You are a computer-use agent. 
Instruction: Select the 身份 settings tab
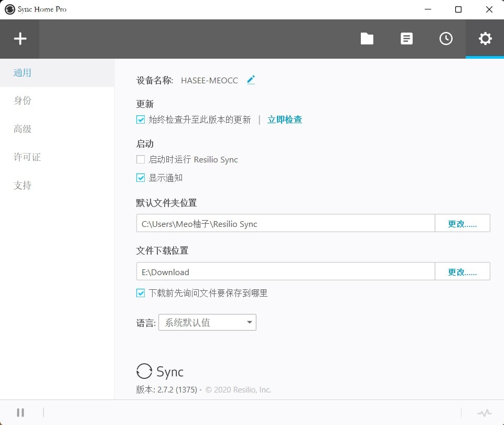[57, 101]
